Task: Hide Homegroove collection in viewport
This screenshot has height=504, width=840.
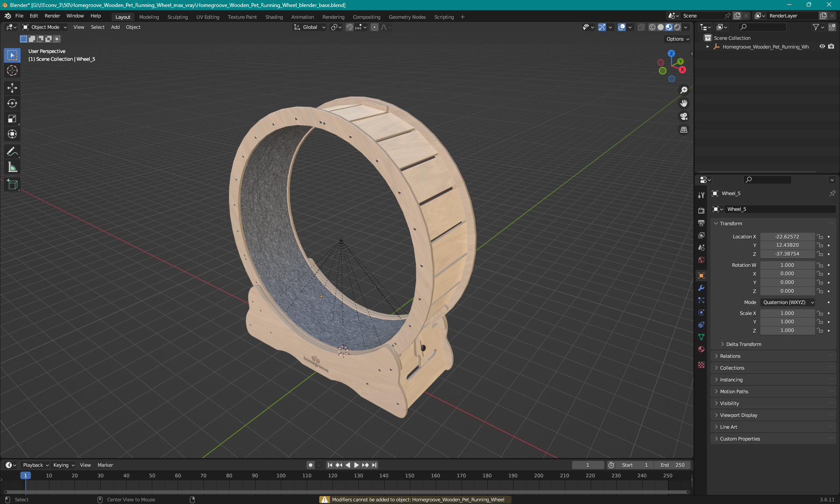Action: click(822, 46)
